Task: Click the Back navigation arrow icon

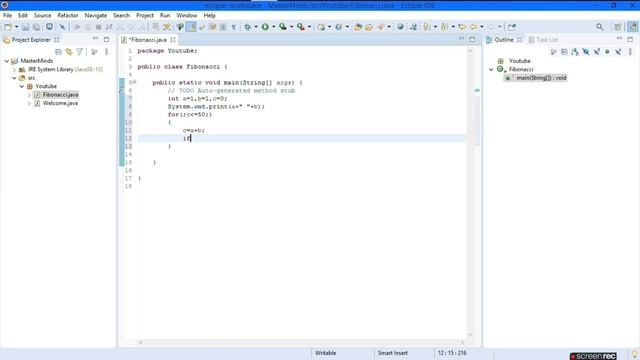Action: pos(473,27)
